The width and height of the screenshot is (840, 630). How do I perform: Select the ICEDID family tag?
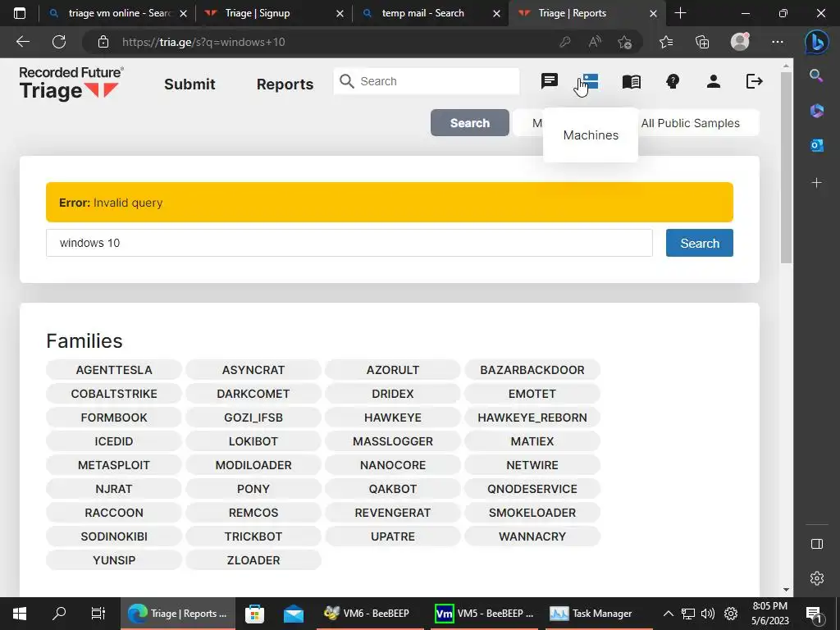[113, 441]
